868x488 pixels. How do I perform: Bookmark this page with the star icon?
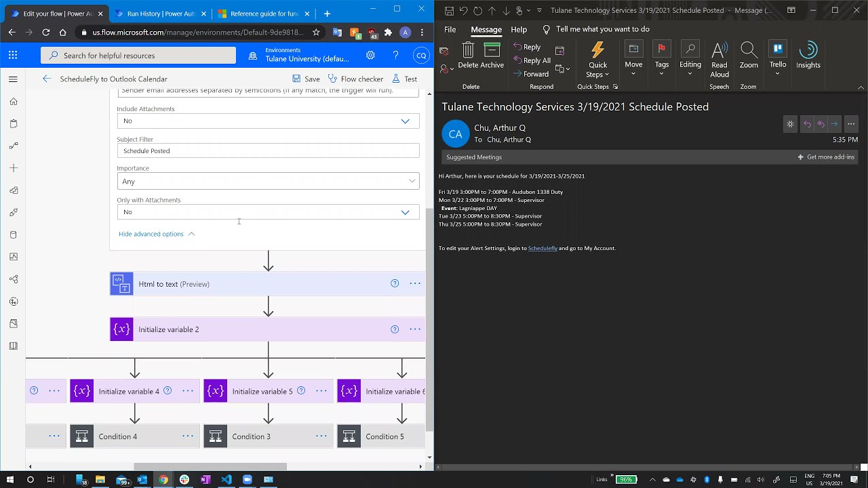click(316, 33)
